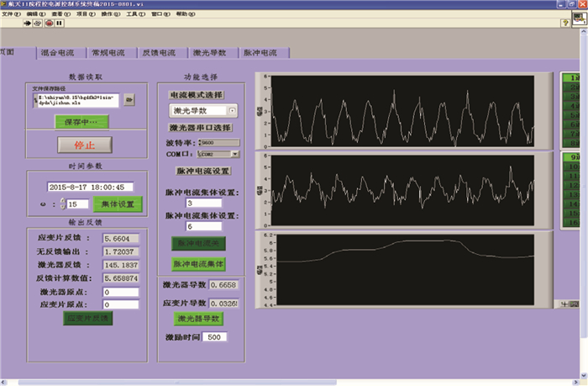The width and height of the screenshot is (588, 386).
Task: Toggle the 应变片反馈 button
Action: click(87, 317)
